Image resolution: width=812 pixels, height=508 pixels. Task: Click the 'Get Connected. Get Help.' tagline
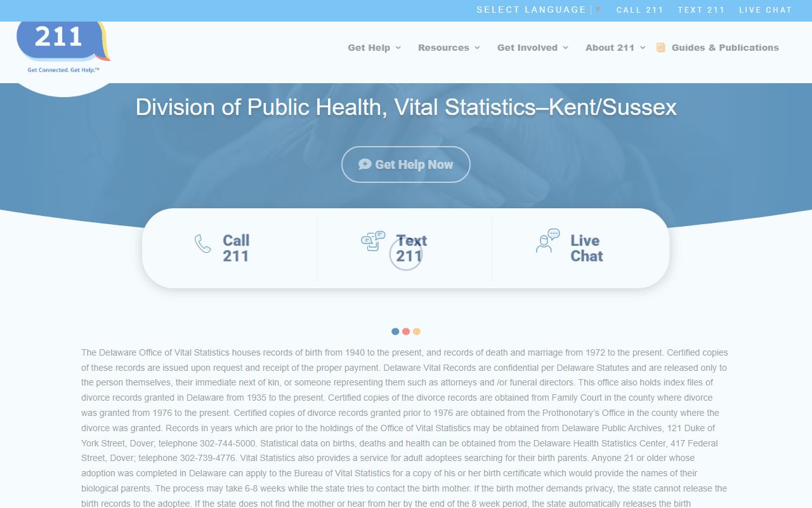(x=63, y=70)
